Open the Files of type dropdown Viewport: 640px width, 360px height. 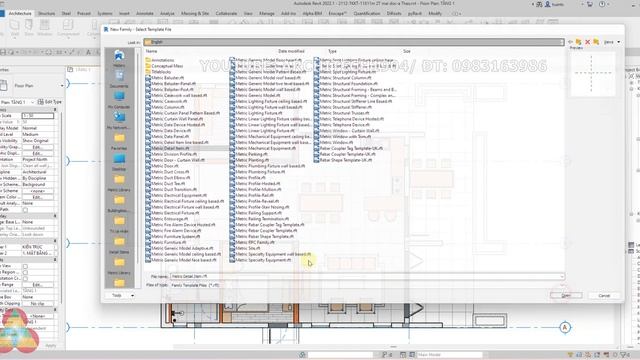click(562, 285)
